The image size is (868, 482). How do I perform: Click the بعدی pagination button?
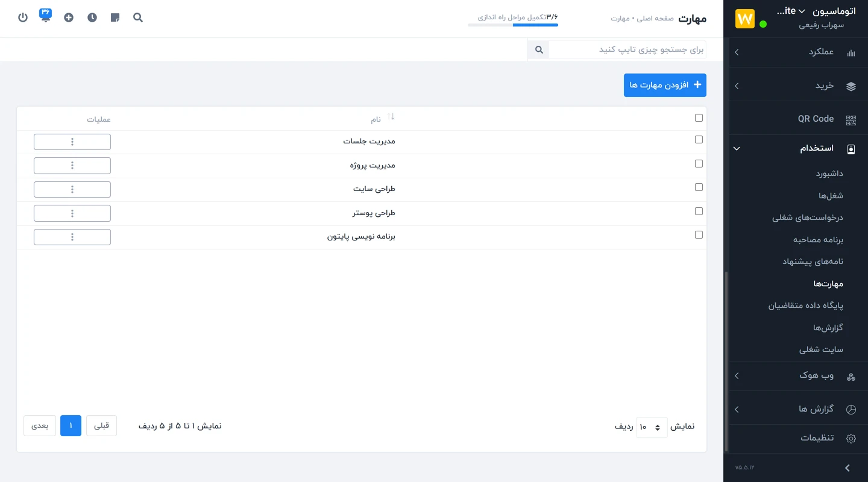pyautogui.click(x=40, y=425)
